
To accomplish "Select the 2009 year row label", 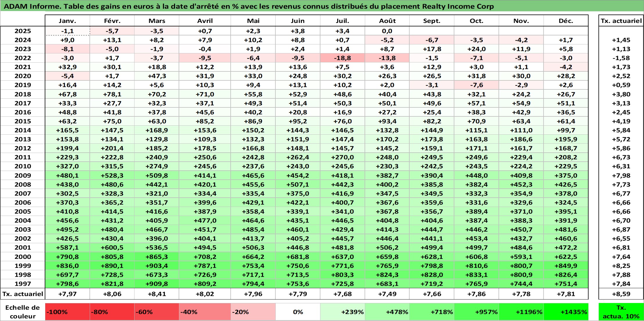I will coord(23,176).
